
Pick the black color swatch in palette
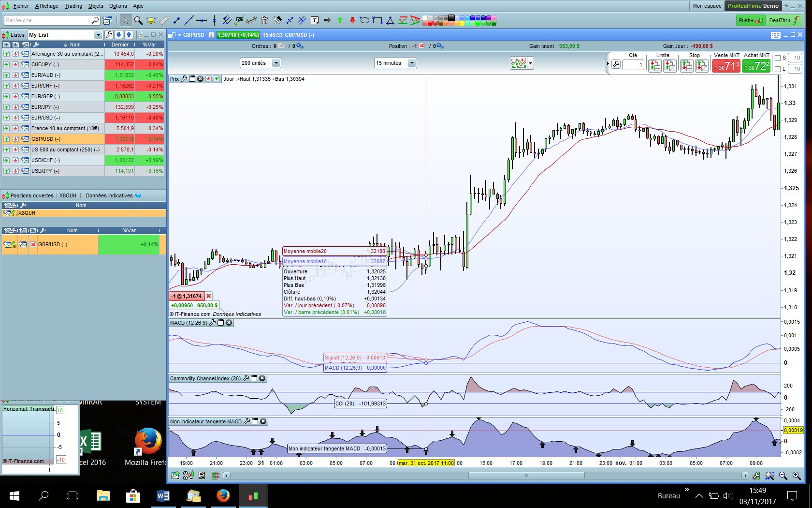pos(451,18)
